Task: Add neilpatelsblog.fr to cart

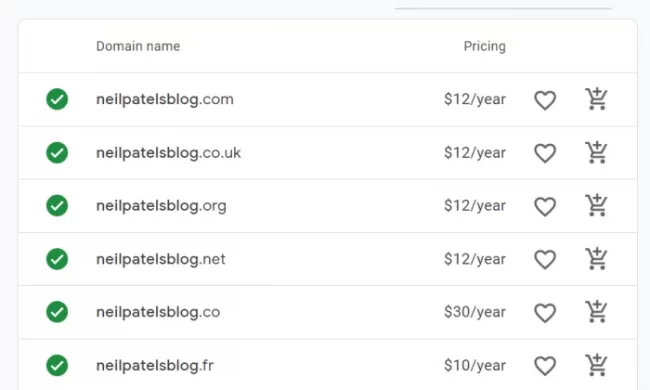Action: pyautogui.click(x=596, y=365)
